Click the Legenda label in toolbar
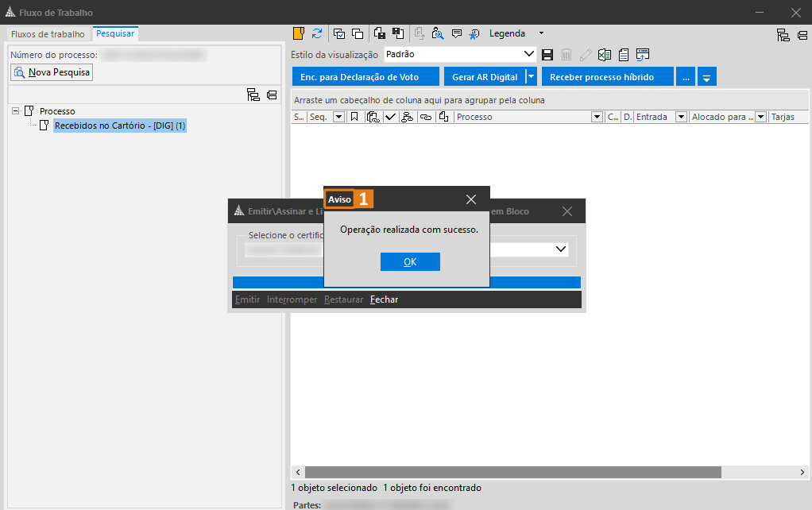The image size is (812, 510). [x=507, y=33]
